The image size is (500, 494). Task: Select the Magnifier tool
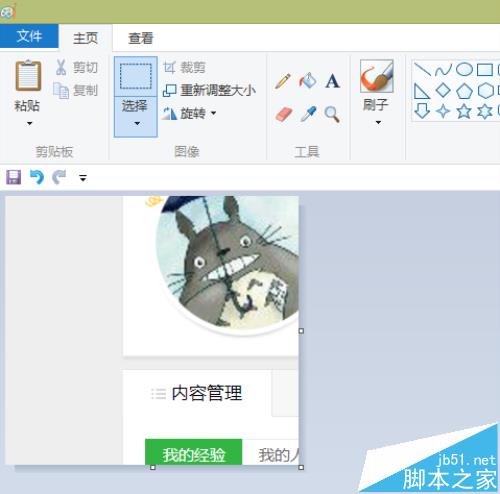pyautogui.click(x=332, y=114)
